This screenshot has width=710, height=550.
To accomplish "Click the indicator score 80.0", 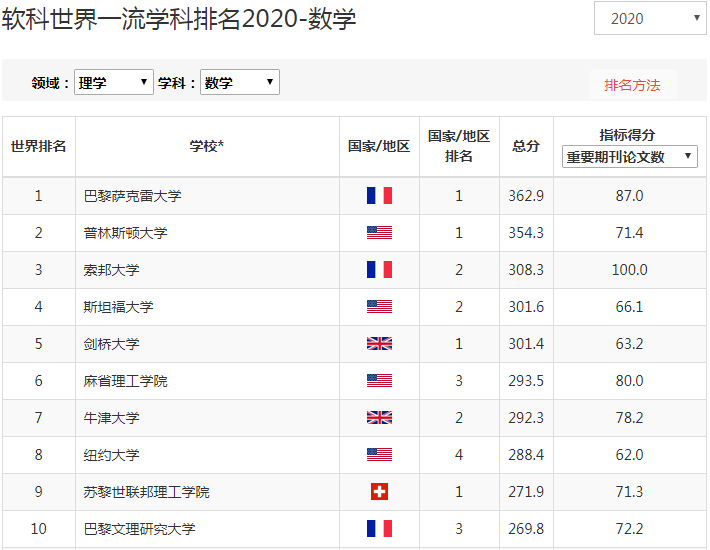I will coord(629,381).
